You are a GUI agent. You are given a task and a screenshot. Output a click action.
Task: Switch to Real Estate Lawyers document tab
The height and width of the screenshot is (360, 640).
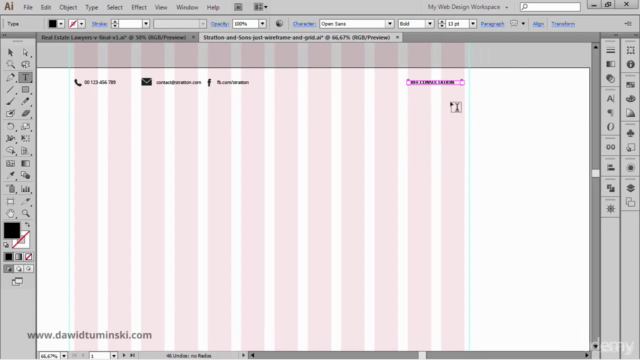coord(113,37)
